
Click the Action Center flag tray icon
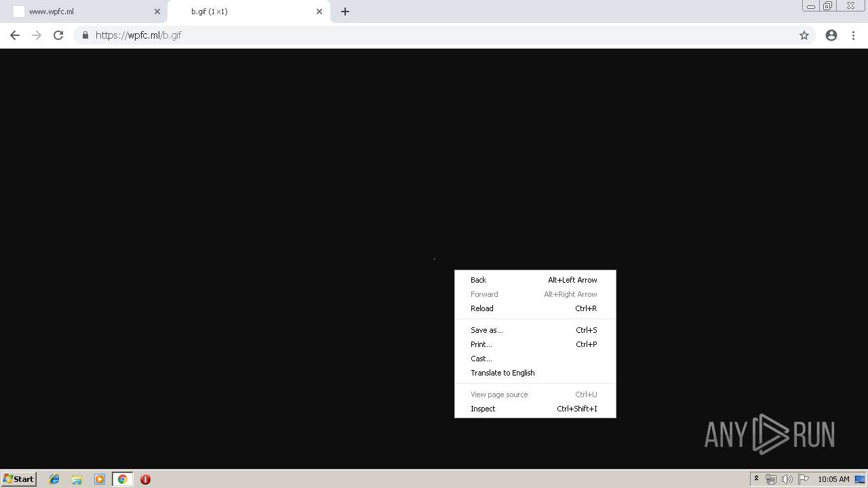[804, 479]
